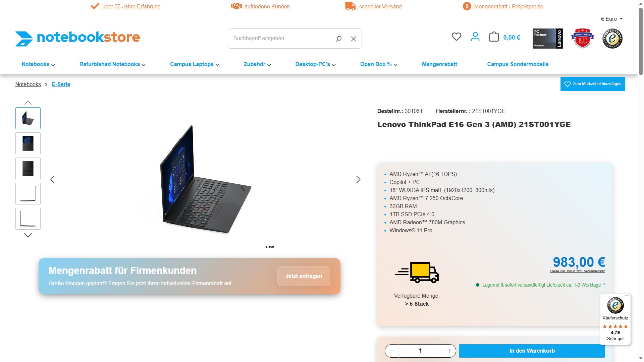Open the user account icon
The image size is (644, 362).
475,37
